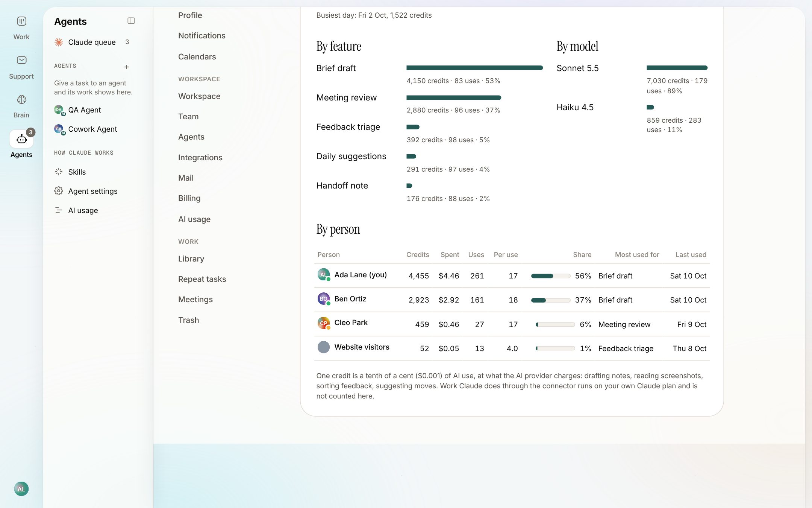Sort table by Spent column header
Image resolution: width=812 pixels, height=508 pixels.
[450, 254]
